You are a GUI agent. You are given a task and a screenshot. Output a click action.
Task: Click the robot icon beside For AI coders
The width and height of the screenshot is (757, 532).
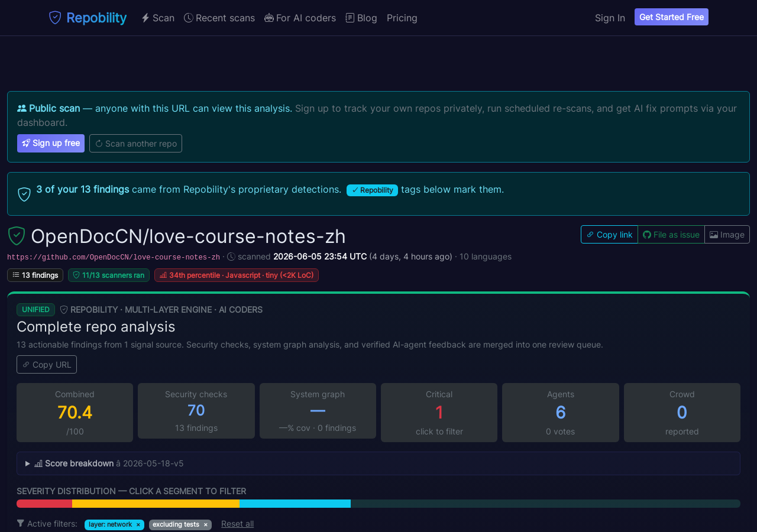click(x=269, y=18)
